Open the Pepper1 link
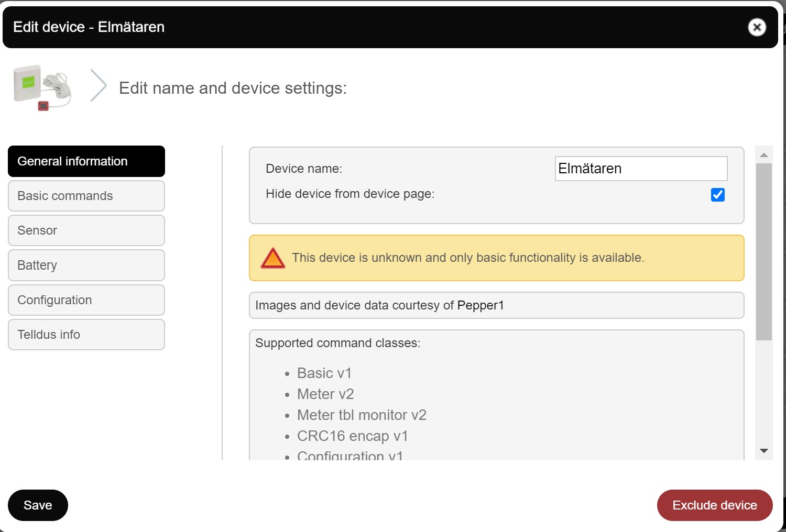 coord(480,305)
